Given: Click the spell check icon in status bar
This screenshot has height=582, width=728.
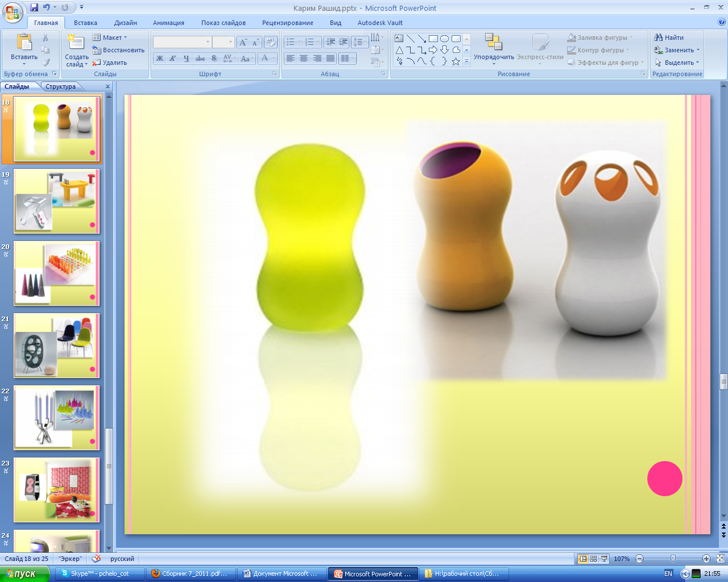Looking at the screenshot, I should pos(96,558).
